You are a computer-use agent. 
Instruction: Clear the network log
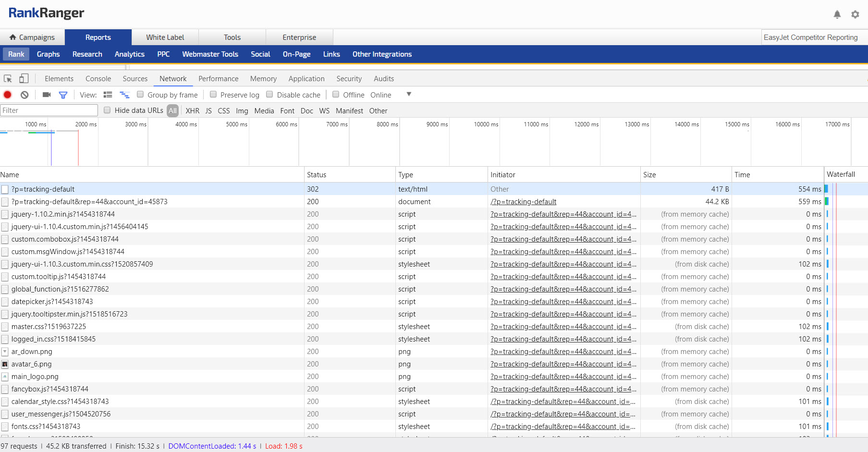pos(24,95)
